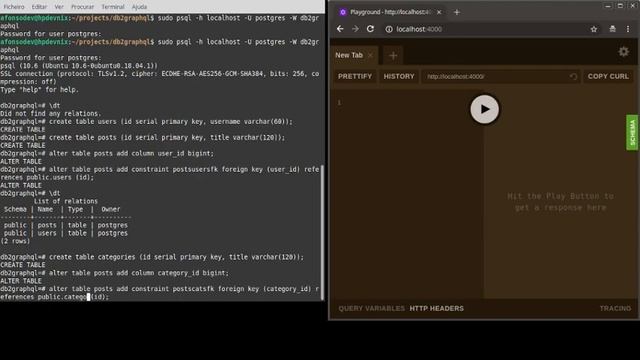Open a new browser tab
Viewport: 640px width, 360px height.
[457, 12]
